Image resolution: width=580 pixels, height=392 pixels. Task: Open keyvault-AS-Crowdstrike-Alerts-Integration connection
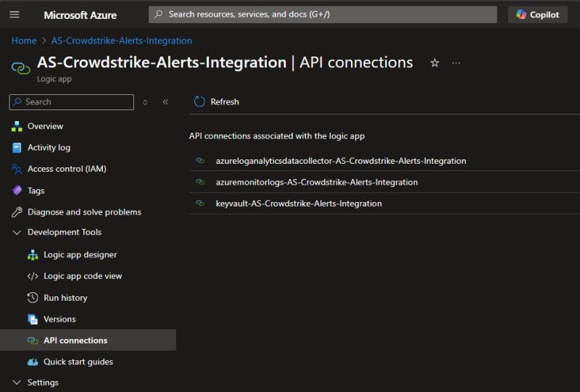point(299,204)
